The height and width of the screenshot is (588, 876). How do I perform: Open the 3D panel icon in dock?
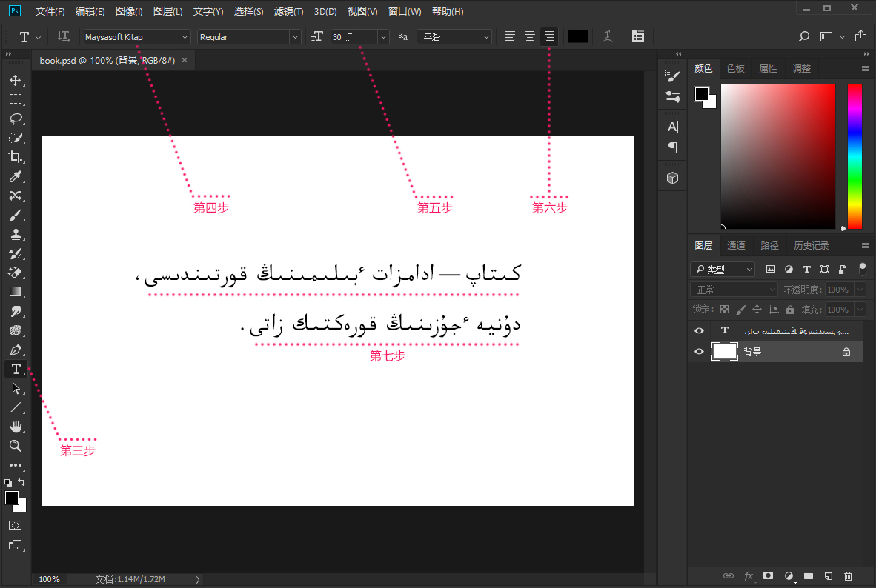pos(673,178)
